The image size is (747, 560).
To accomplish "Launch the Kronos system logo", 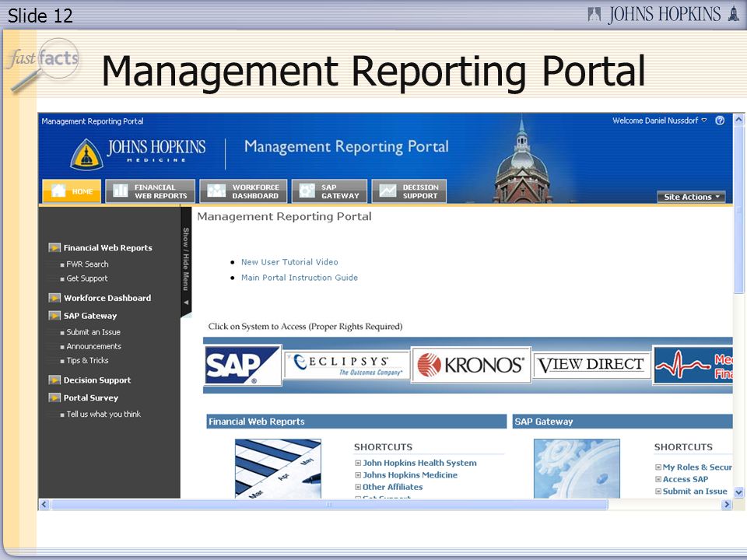I will 471,366.
